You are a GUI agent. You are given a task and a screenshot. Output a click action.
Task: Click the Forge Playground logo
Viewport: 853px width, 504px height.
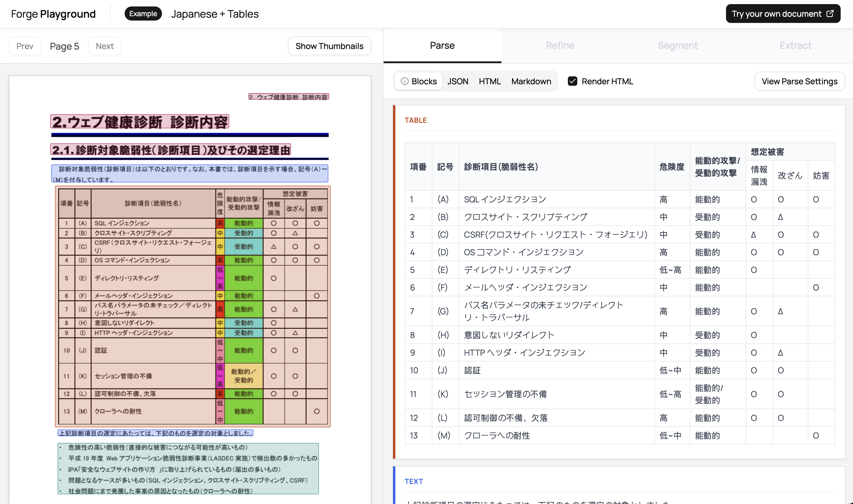tap(53, 14)
